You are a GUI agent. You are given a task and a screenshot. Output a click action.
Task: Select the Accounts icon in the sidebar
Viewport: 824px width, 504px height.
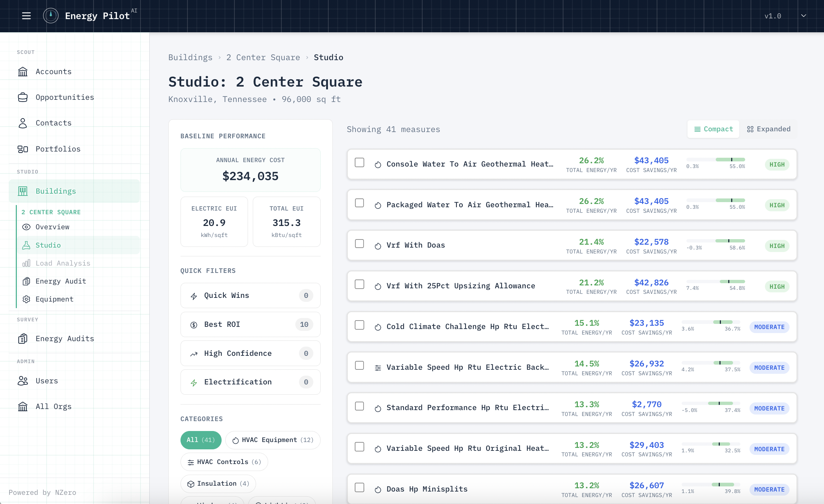point(23,72)
